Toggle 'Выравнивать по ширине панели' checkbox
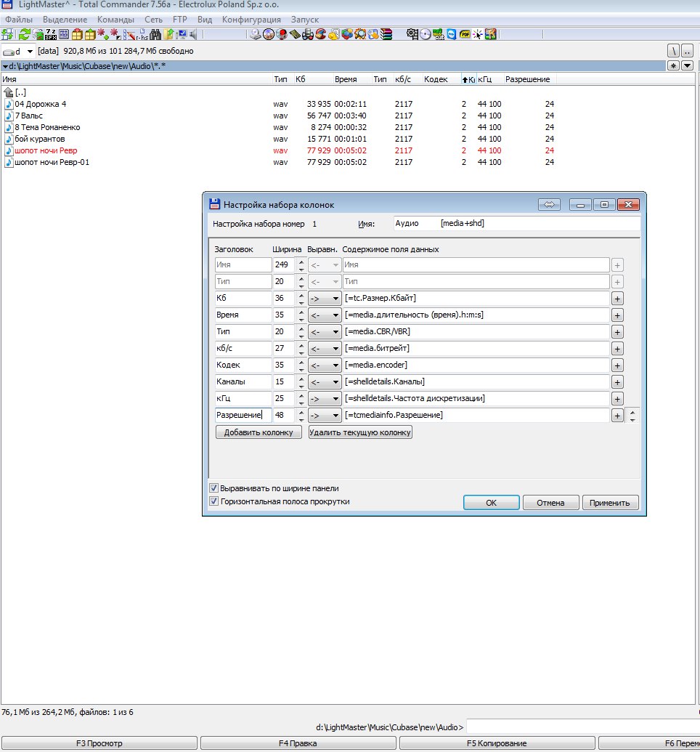 pyautogui.click(x=213, y=488)
